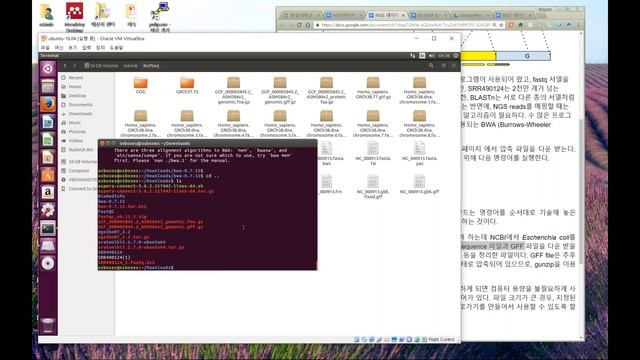Switch the file manager view mode

pyautogui.click(x=443, y=65)
